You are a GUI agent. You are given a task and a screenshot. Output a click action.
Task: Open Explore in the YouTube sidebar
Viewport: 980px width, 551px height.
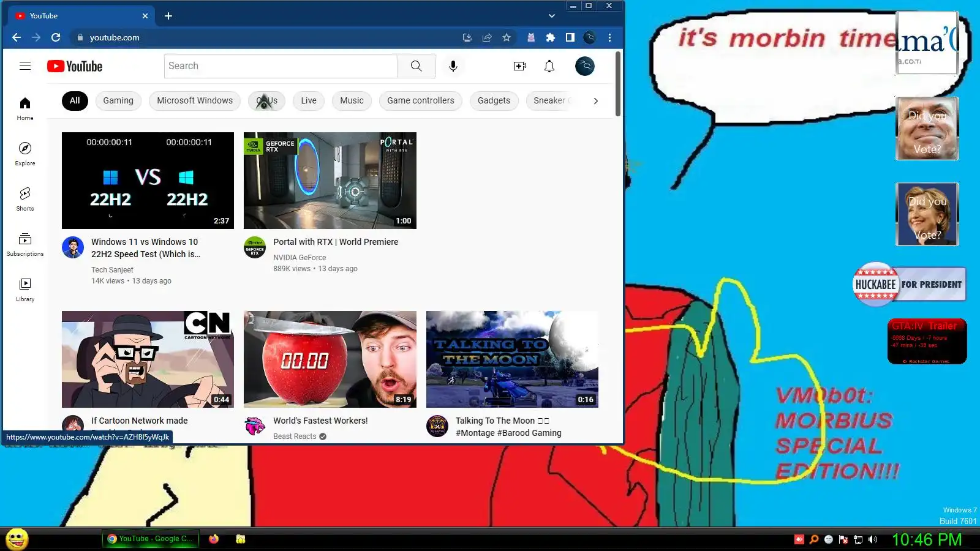25,154
